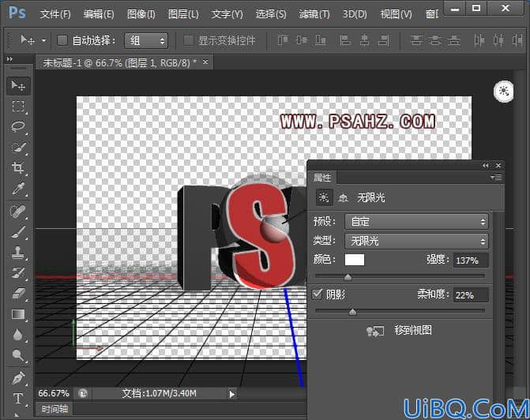Open the 3D(D) menu
Screen dimensions: 530x420
tap(355, 14)
